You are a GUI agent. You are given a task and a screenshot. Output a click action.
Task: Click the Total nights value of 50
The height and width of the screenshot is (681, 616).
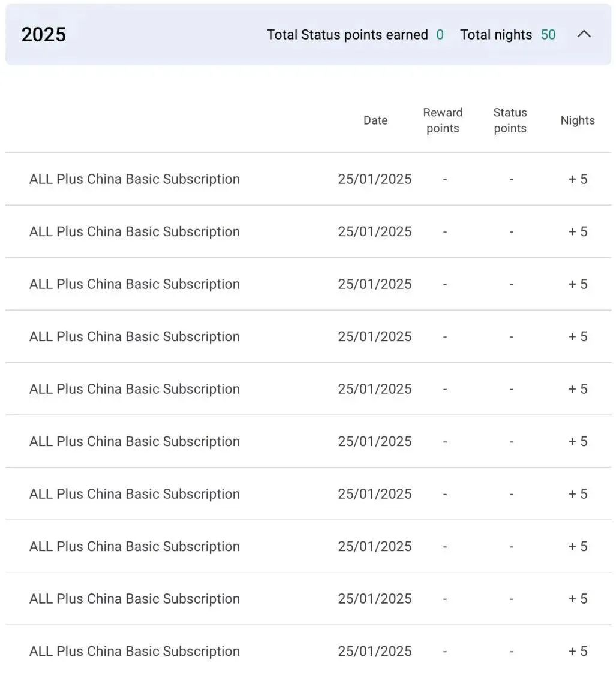tap(548, 35)
